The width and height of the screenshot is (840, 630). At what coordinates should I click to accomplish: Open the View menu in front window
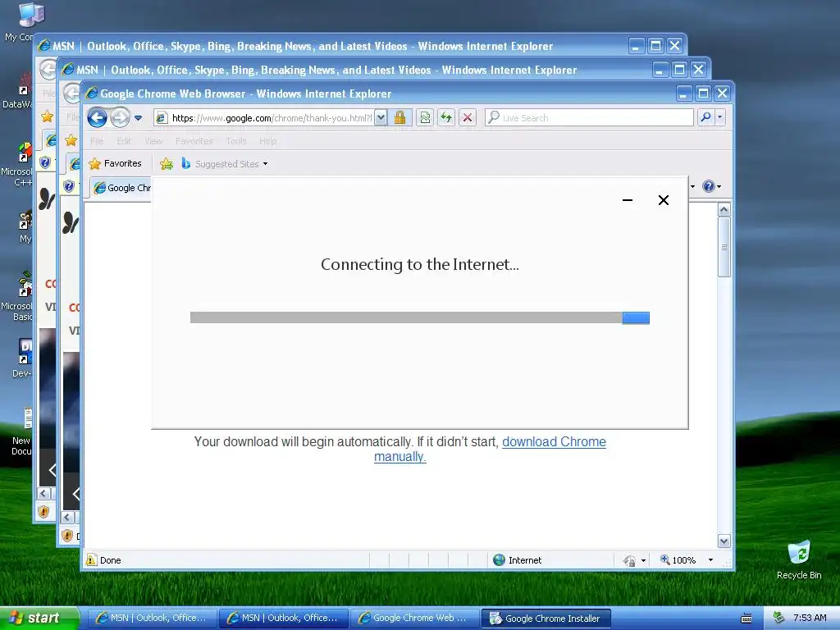click(153, 141)
